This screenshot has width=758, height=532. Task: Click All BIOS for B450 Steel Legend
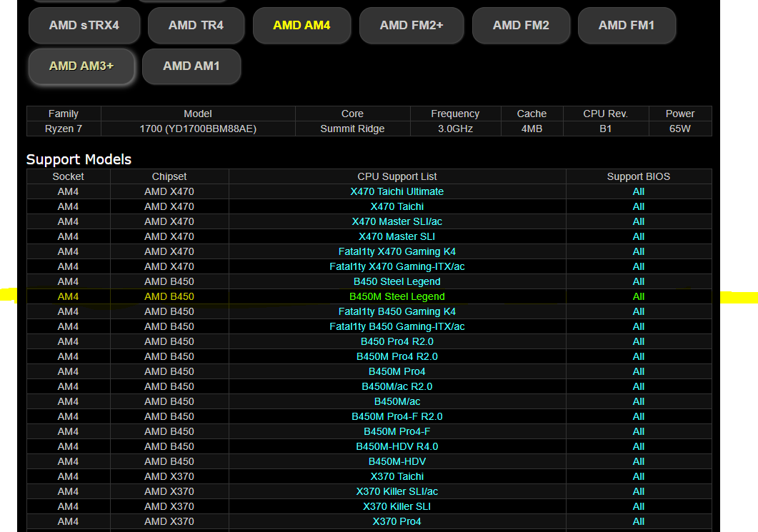[x=639, y=281]
